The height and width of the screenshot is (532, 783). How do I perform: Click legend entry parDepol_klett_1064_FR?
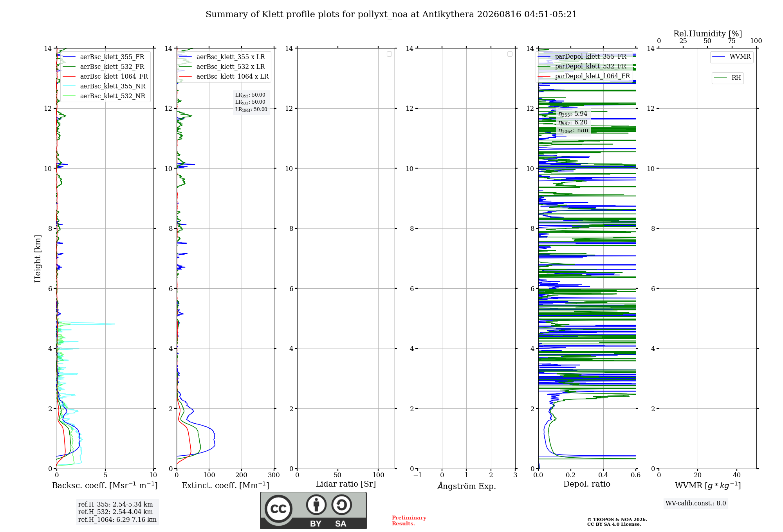[584, 76]
